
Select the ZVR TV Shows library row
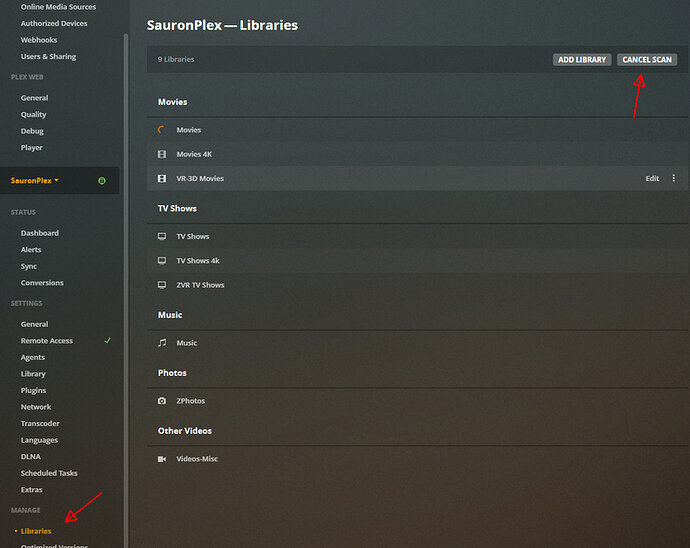[417, 285]
